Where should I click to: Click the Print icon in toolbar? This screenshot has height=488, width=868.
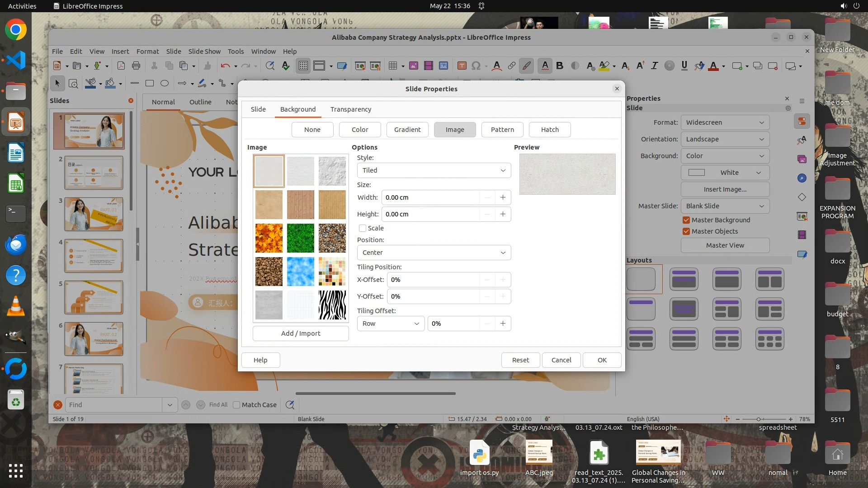click(x=136, y=66)
